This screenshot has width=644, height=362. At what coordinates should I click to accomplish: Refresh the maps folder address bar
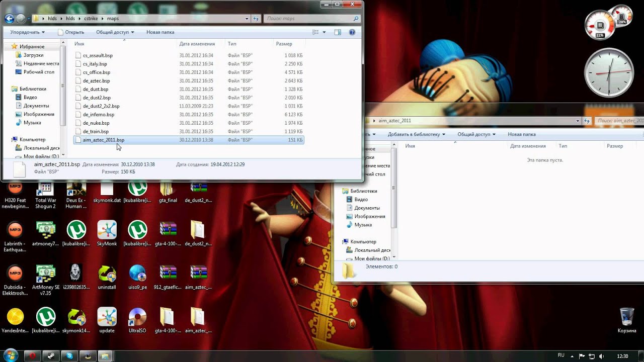[256, 19]
